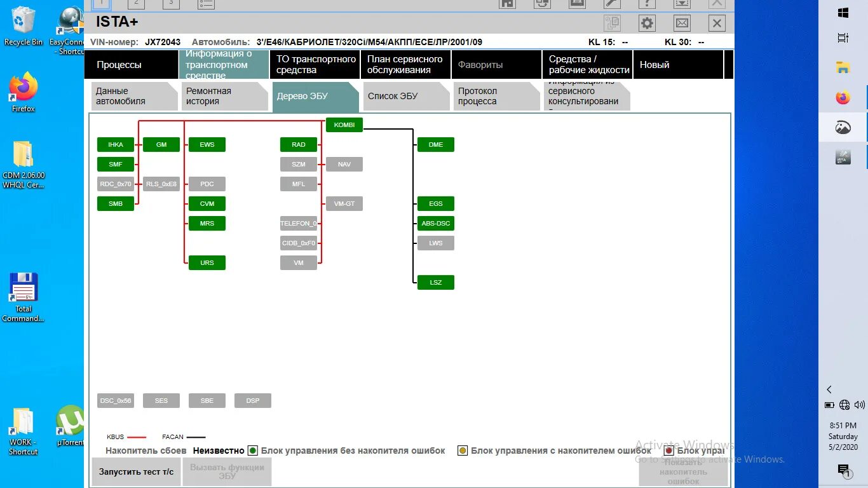
Task: Click the home icon in the top toolbar
Action: tap(507, 3)
